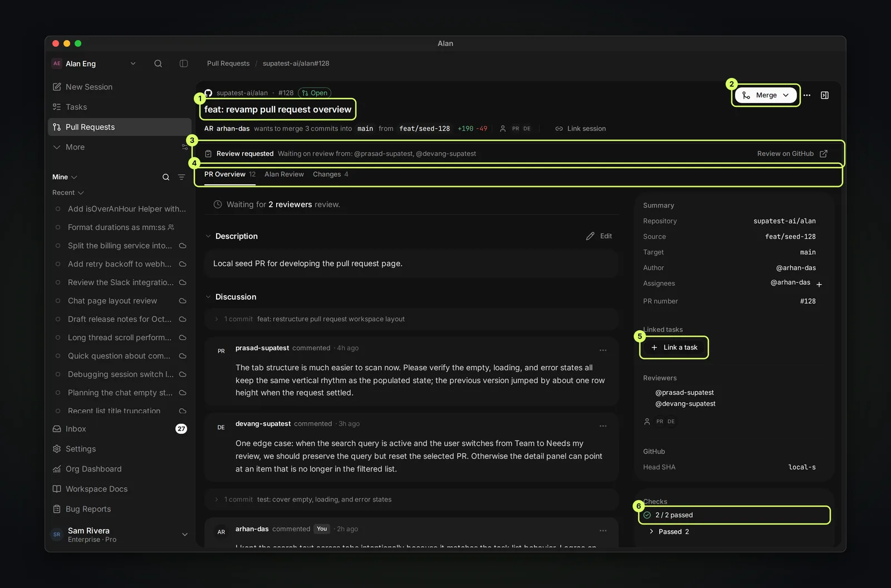Switch to the Alan Review tab
Image resolution: width=891 pixels, height=588 pixels.
[x=284, y=174]
